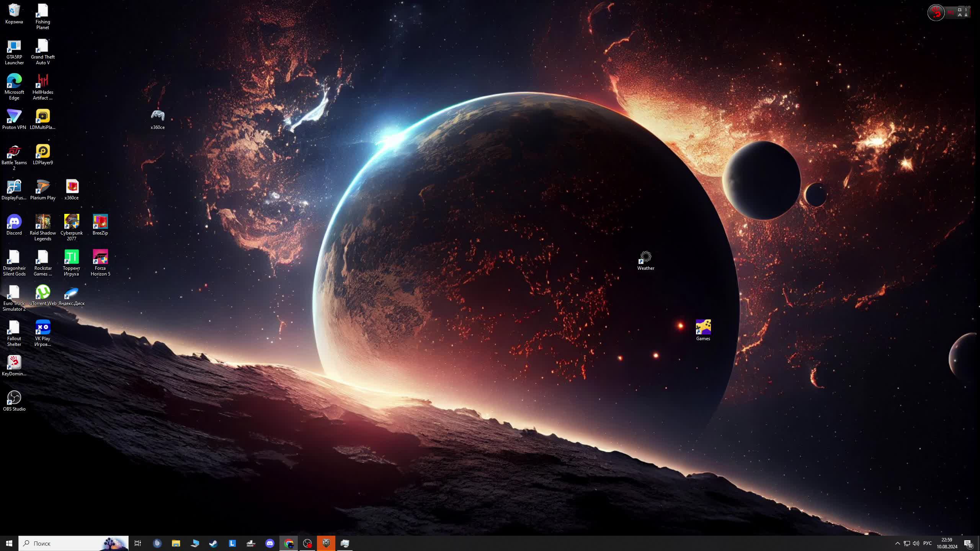Open Steam from the taskbar

click(213, 543)
